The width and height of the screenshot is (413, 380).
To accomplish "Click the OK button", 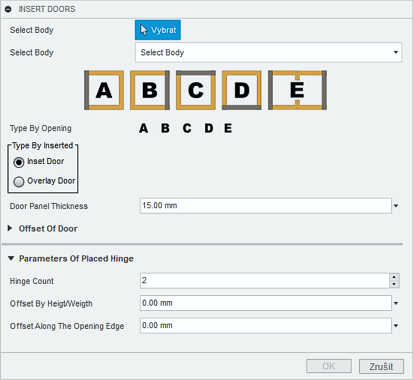I will point(329,366).
